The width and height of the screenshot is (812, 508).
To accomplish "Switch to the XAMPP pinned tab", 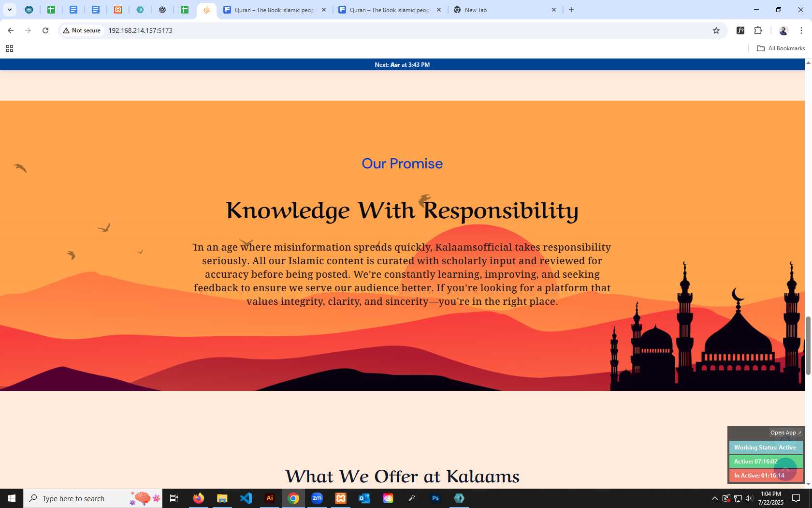I will (x=118, y=10).
